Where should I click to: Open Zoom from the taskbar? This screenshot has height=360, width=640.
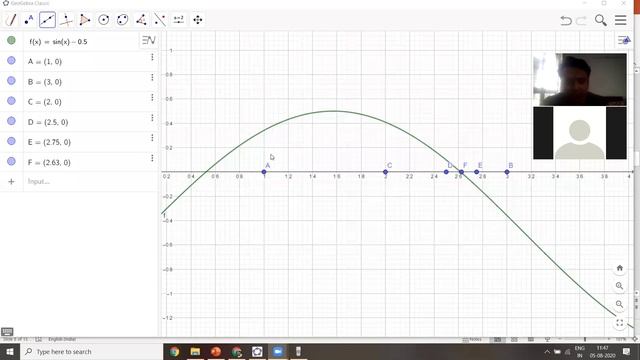pyautogui.click(x=278, y=351)
